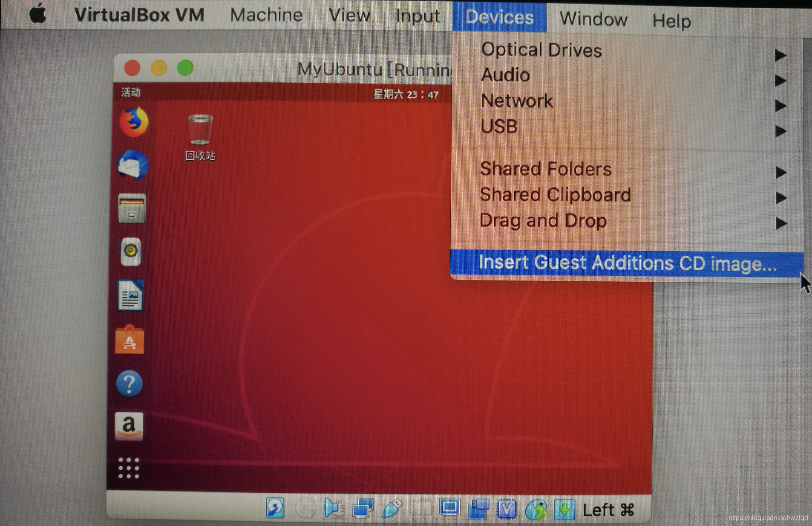
Task: Click the display settings status icon
Action: [449, 508]
